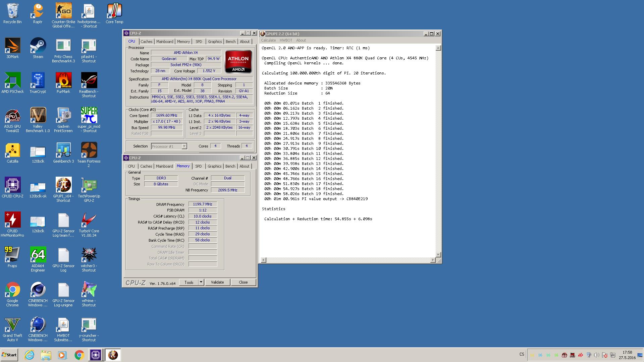Image resolution: width=644 pixels, height=362 pixels.
Task: Open HWBOT menu in GPUPI
Action: 286,40
